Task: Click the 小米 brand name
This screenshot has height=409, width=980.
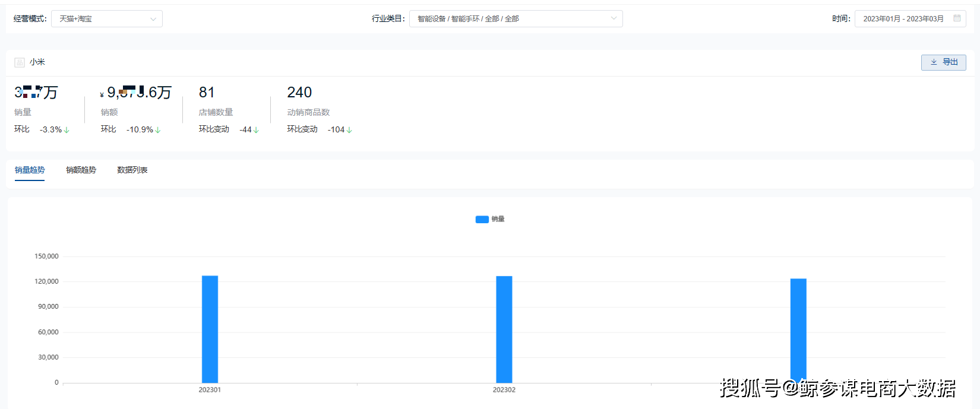Action: point(37,62)
